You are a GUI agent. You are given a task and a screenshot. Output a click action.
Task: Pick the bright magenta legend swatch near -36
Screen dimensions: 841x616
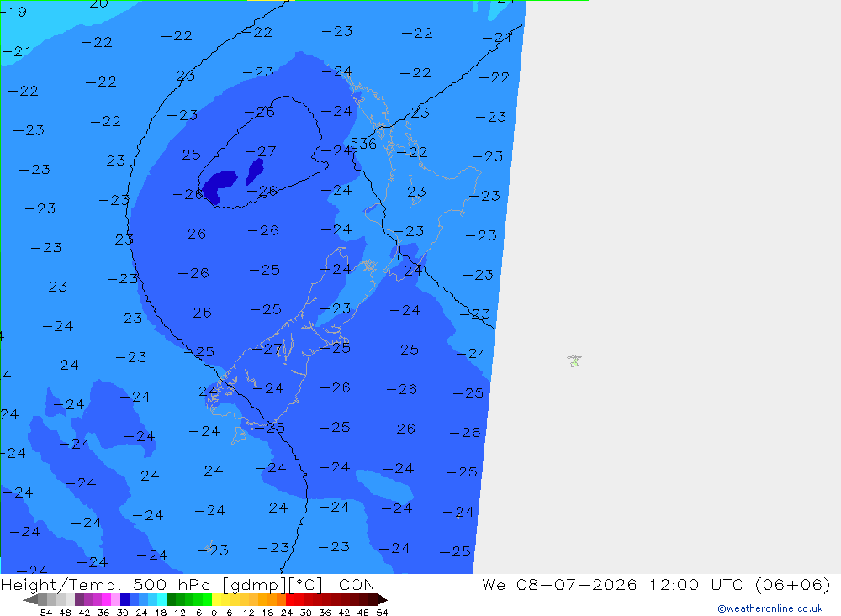pyautogui.click(x=106, y=599)
